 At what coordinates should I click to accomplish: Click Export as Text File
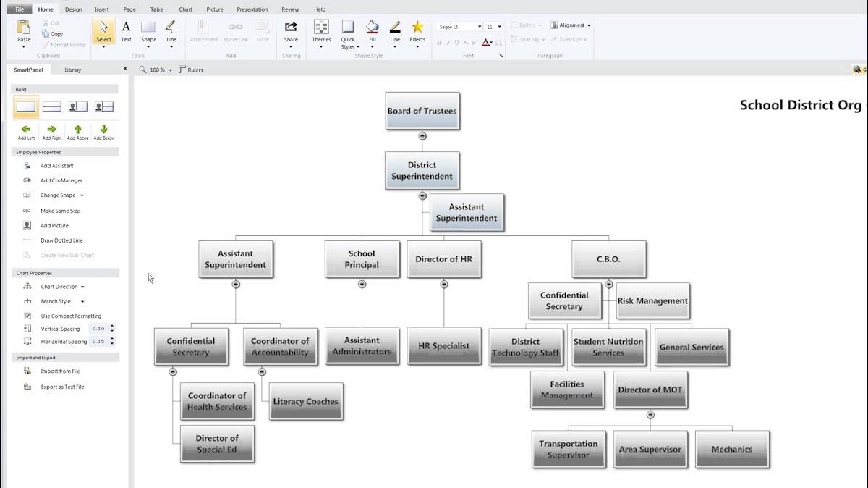click(62, 387)
